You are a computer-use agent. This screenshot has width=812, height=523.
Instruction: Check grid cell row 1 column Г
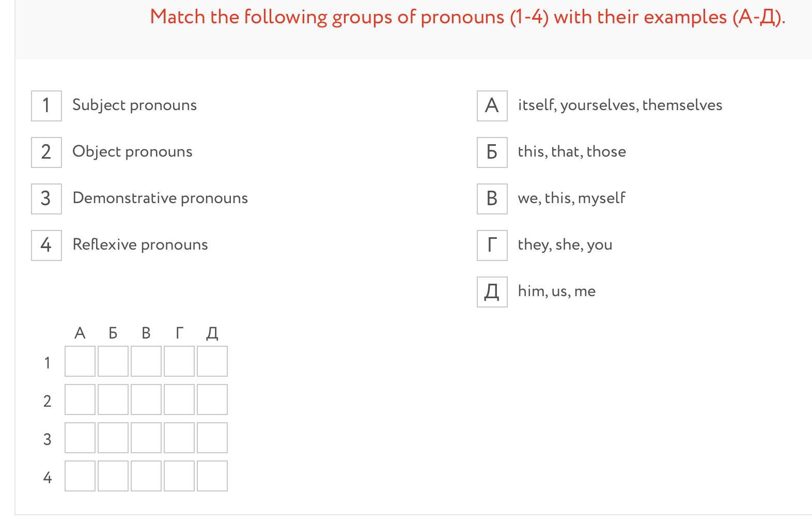coord(179,361)
